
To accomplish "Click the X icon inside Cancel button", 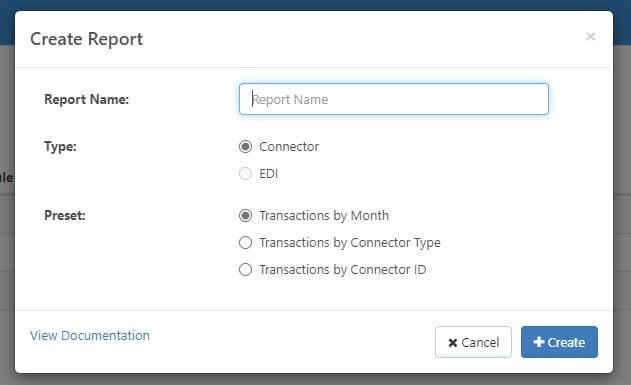I will pos(453,343).
